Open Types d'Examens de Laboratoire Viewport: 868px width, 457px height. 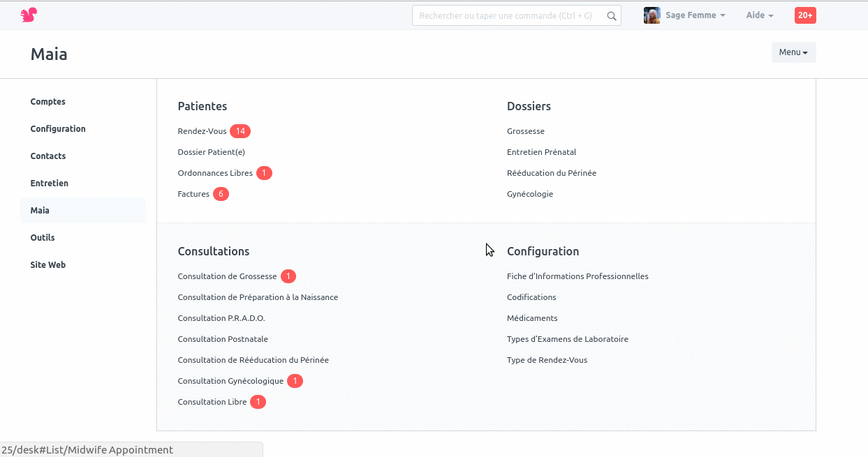tap(568, 338)
